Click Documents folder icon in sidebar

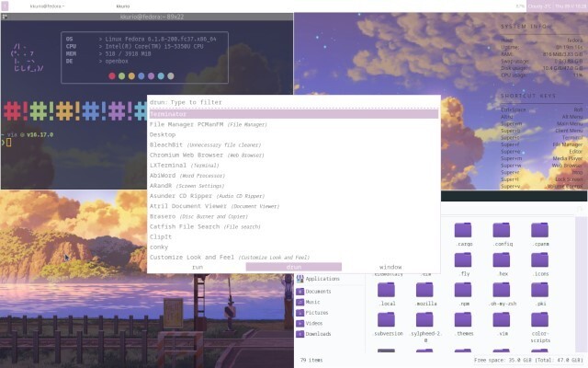click(300, 292)
